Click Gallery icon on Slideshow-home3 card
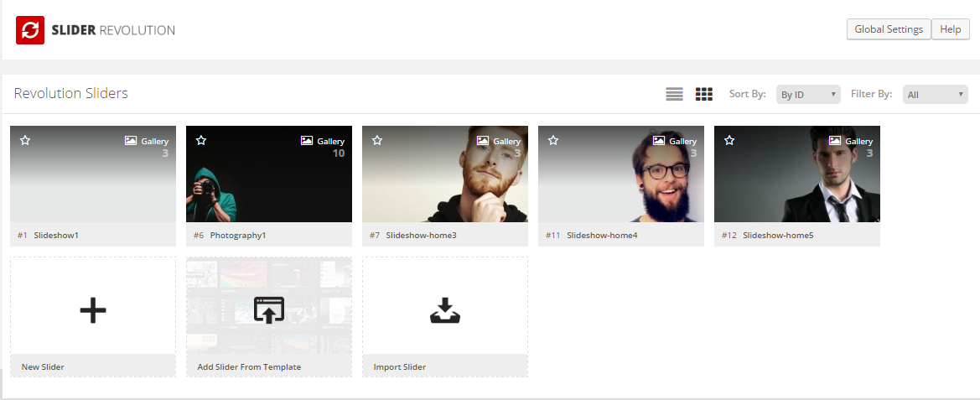 point(483,141)
